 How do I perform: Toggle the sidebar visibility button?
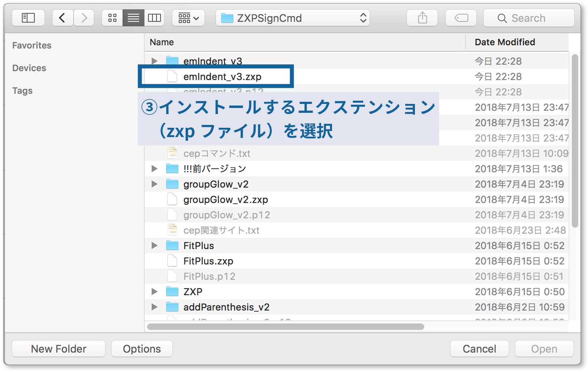pyautogui.click(x=28, y=17)
